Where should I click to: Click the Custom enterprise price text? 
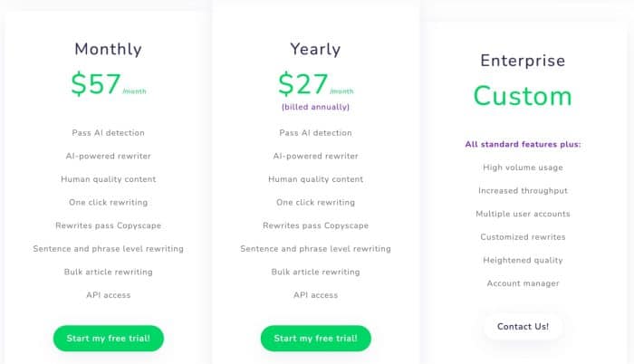(x=523, y=96)
